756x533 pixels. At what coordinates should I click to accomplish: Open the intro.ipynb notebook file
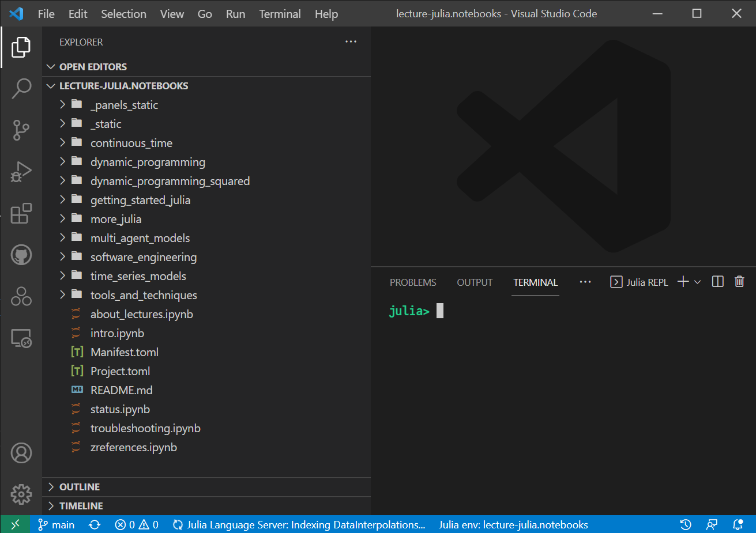[x=117, y=333]
